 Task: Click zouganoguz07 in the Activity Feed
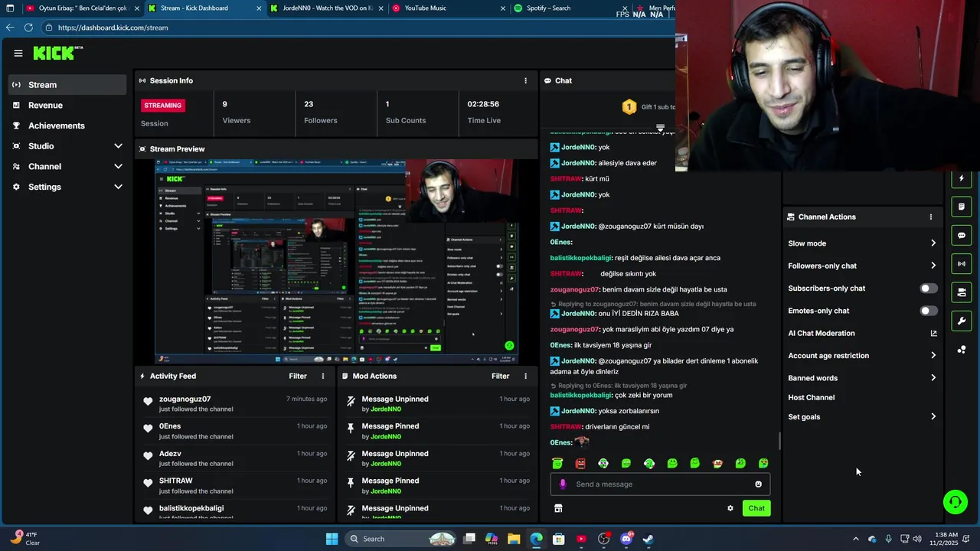coord(185,399)
